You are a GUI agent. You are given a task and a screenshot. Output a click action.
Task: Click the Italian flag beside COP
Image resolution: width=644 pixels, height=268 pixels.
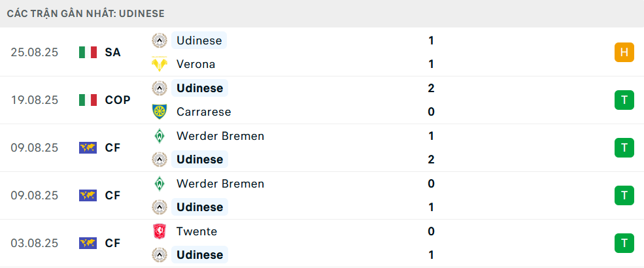click(88, 100)
